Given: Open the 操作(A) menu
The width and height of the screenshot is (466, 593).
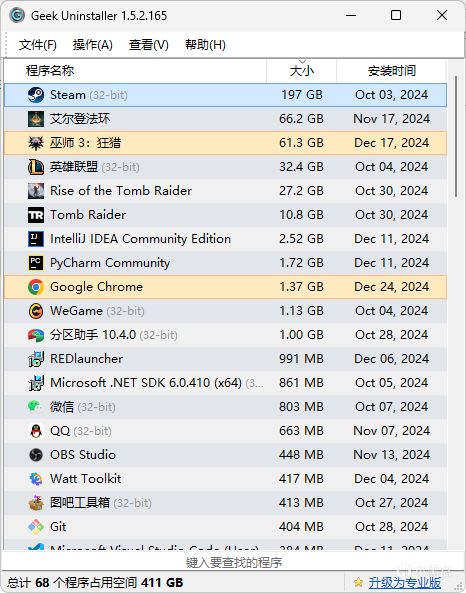Looking at the screenshot, I should click(93, 45).
